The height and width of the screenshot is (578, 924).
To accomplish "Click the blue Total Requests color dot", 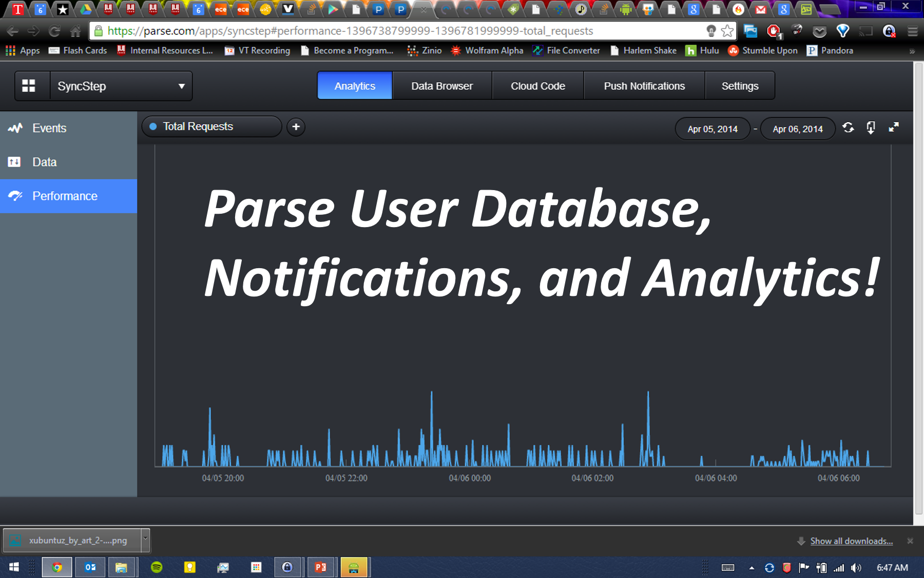I will coord(152,126).
